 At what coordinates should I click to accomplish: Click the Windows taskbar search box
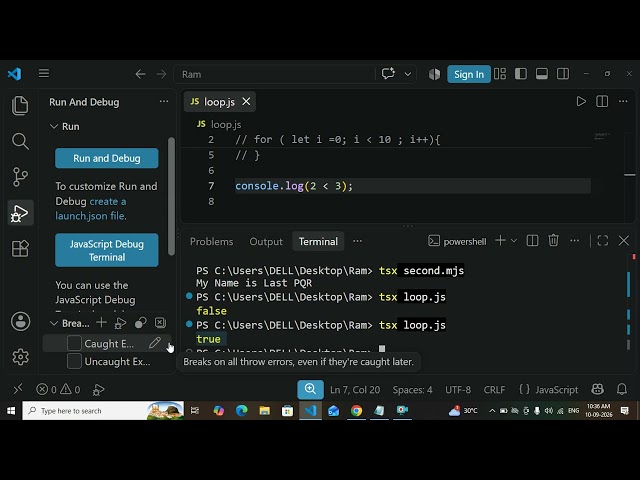point(103,411)
